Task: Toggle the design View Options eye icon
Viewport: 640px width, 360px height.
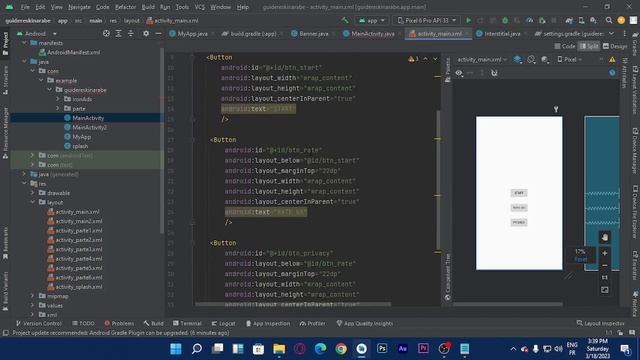Action: [459, 73]
